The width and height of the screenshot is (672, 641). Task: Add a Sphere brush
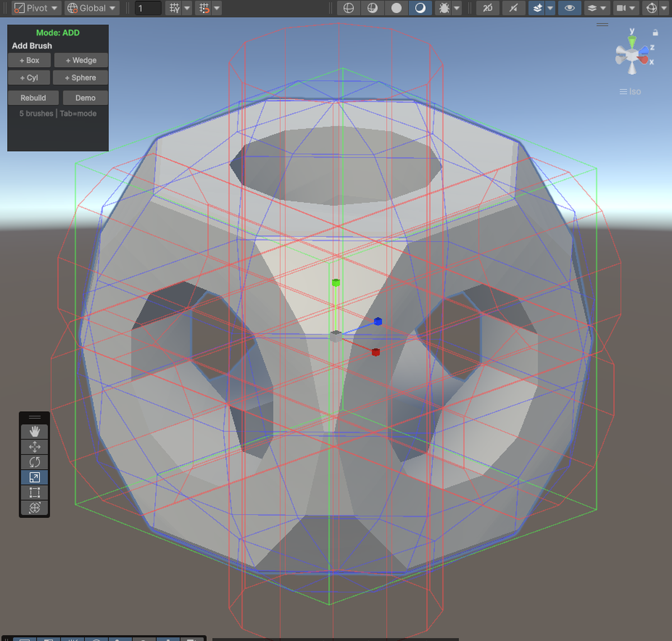[x=80, y=77]
